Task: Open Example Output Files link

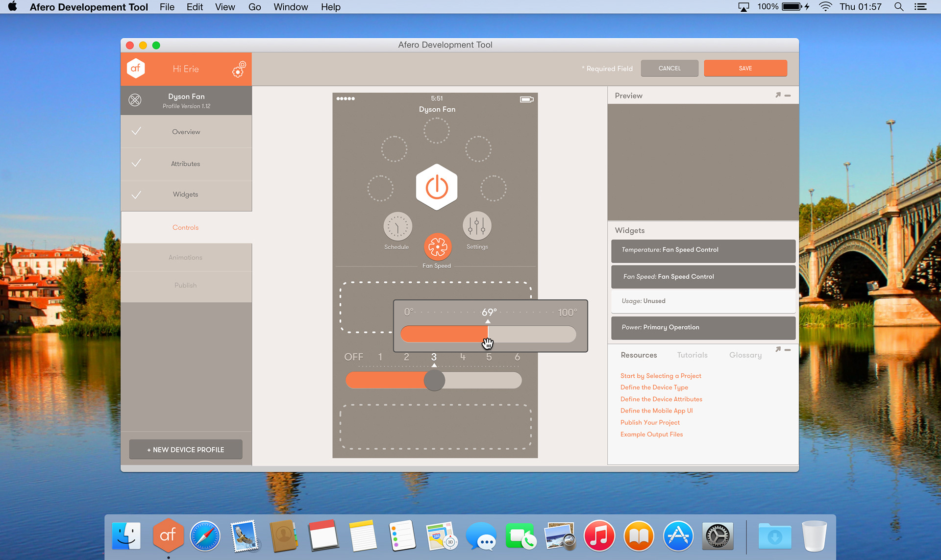Action: (x=651, y=434)
